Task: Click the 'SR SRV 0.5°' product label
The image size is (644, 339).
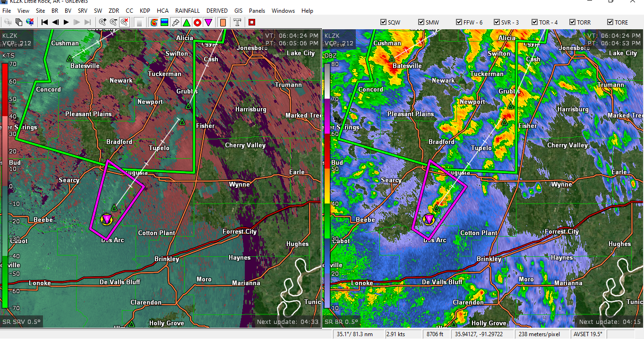Action: pos(22,322)
